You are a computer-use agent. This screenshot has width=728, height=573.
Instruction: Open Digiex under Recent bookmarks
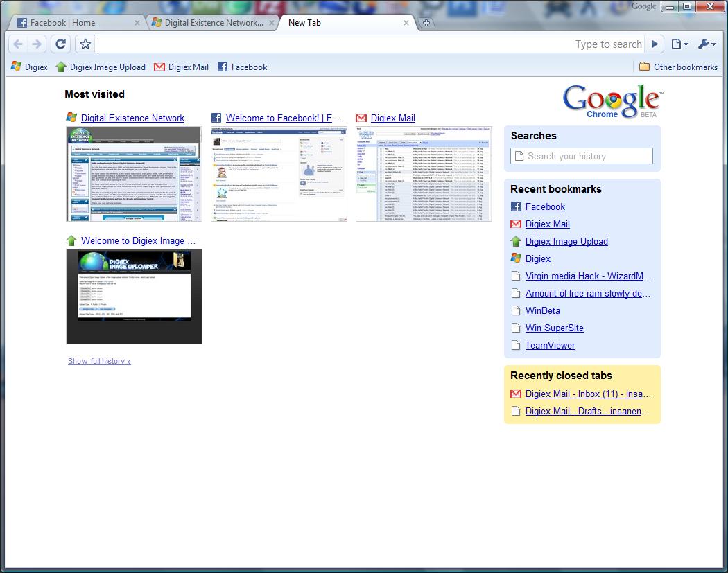coord(537,258)
